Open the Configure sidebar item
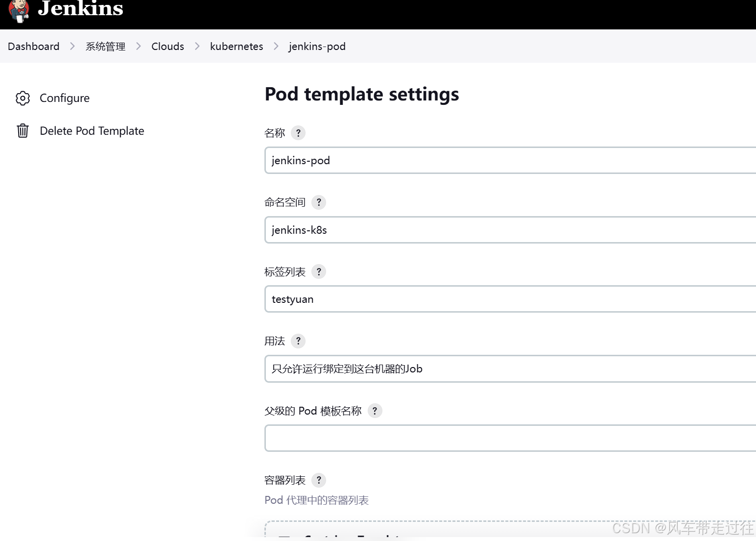This screenshot has width=756, height=541. point(65,98)
